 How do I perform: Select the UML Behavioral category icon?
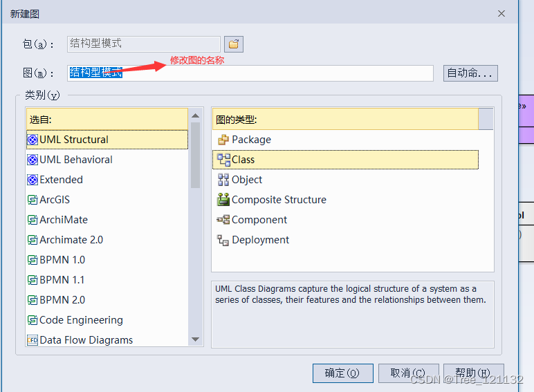[33, 160]
